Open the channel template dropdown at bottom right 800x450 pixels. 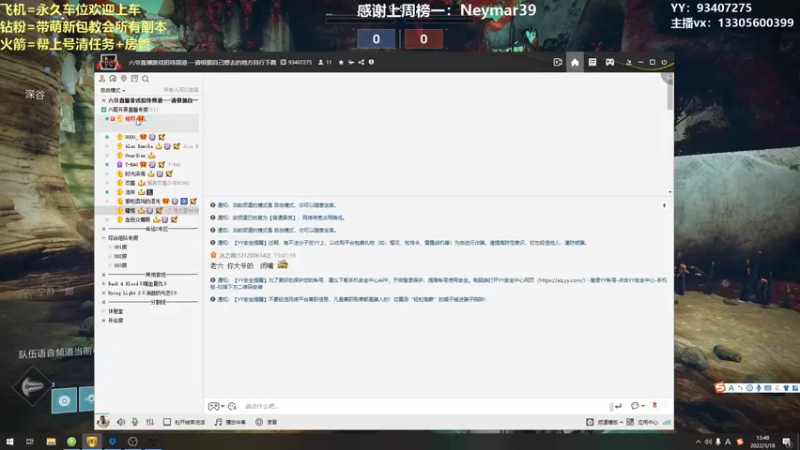point(605,422)
